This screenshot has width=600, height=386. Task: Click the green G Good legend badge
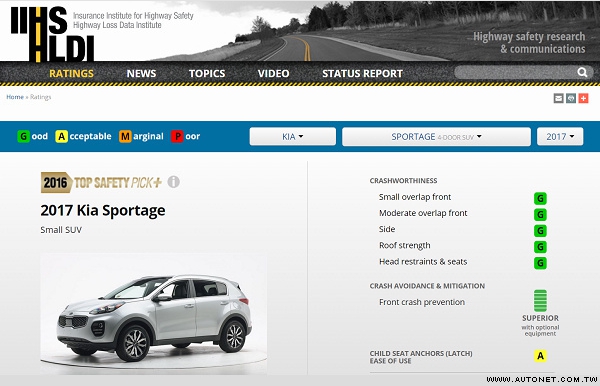click(23, 136)
